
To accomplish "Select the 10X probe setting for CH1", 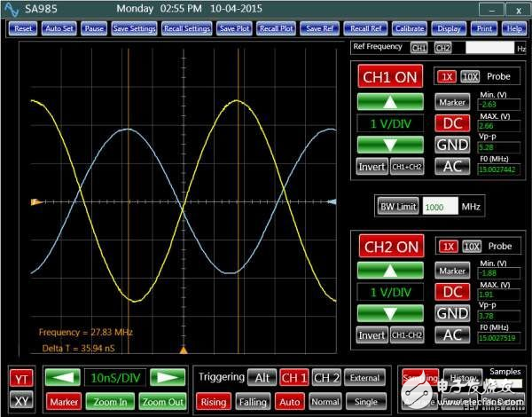I will (x=471, y=77).
